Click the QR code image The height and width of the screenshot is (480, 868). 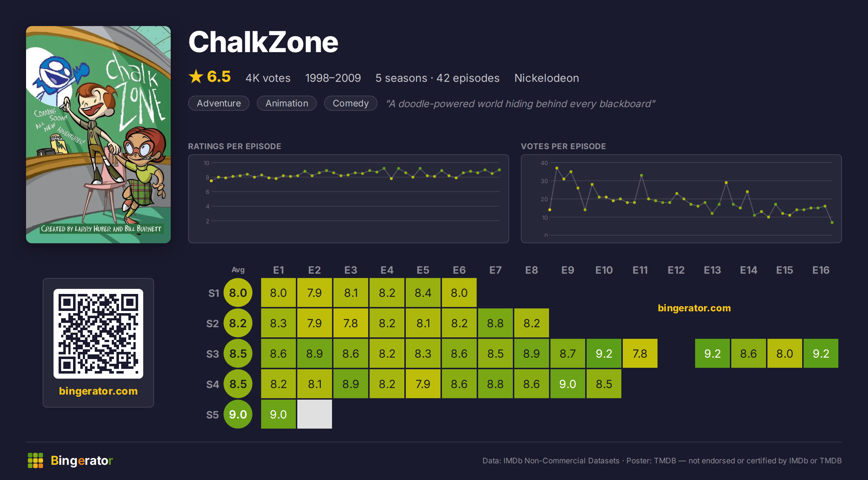98,334
